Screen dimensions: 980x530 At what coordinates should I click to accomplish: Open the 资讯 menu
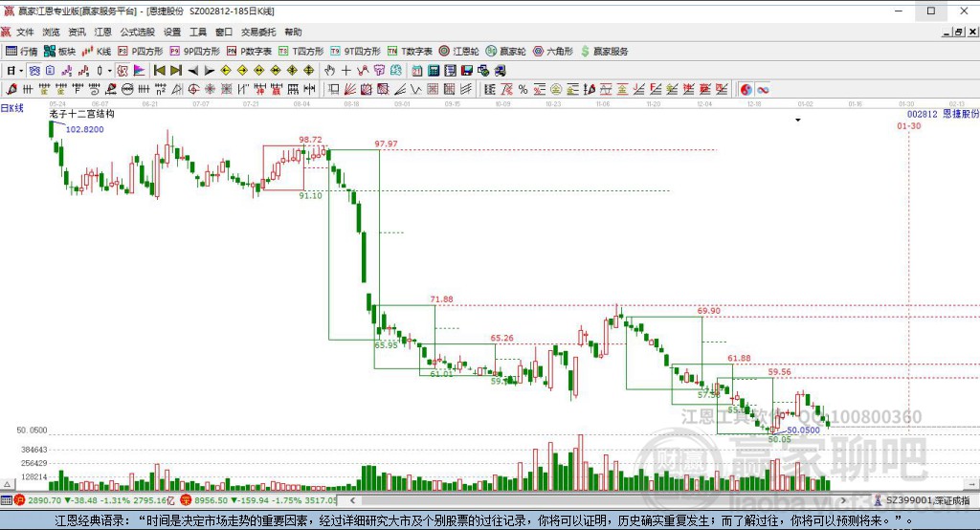coord(77,32)
